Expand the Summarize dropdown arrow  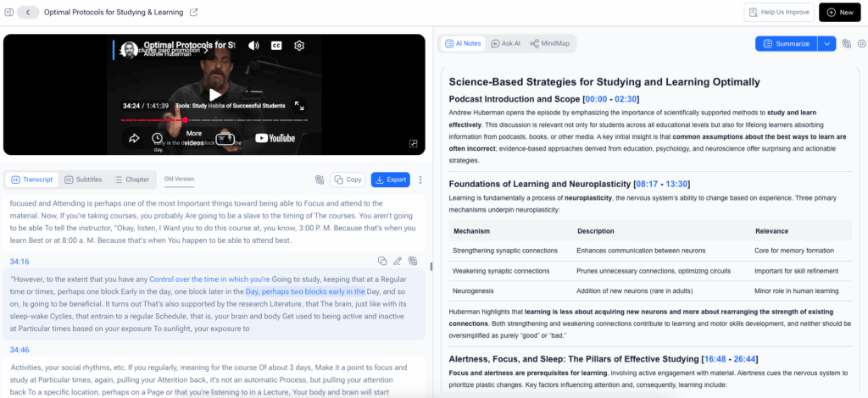826,44
